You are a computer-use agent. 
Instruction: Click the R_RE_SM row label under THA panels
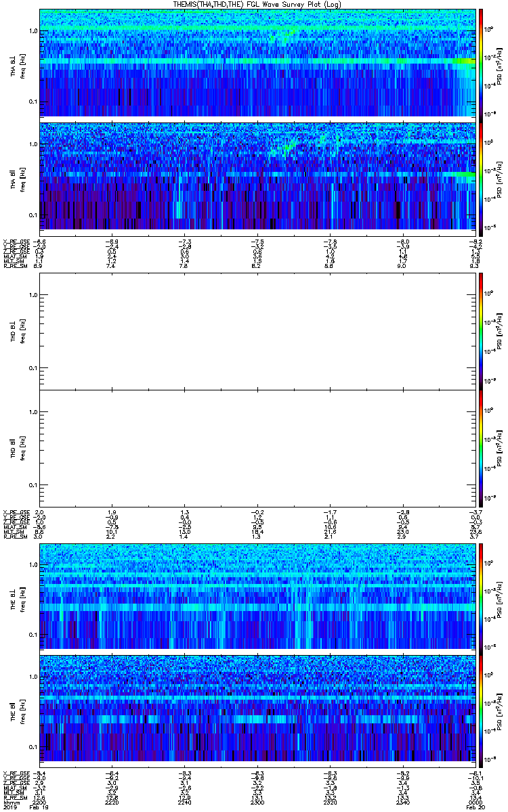(x=15, y=267)
